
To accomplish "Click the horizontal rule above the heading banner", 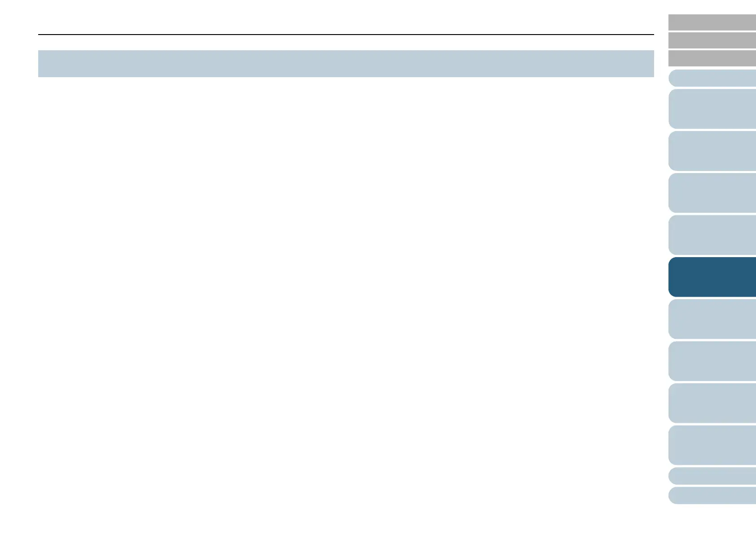I will (x=346, y=35).
